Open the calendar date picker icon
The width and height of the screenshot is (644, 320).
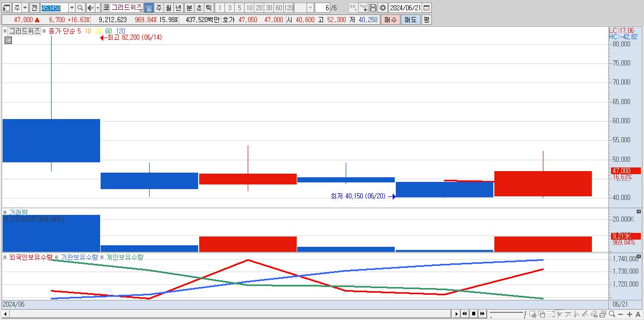click(x=427, y=8)
